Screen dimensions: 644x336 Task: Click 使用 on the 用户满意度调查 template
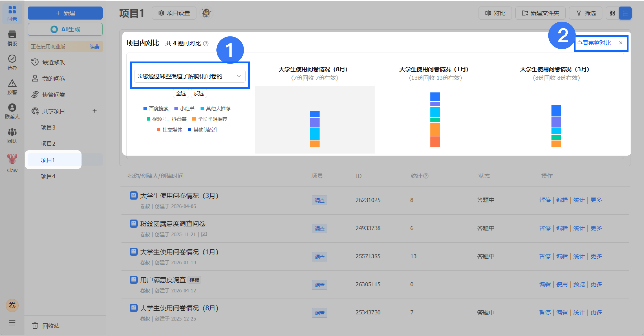click(x=562, y=284)
